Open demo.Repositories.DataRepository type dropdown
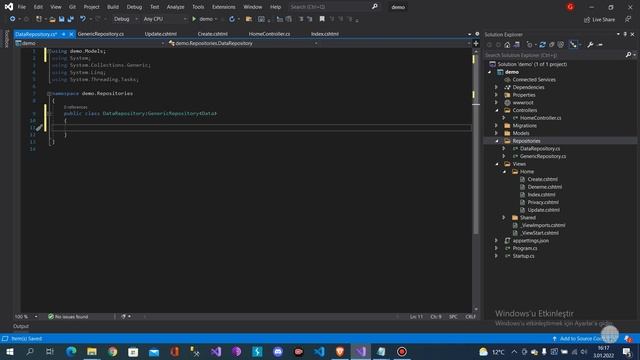 242,43
